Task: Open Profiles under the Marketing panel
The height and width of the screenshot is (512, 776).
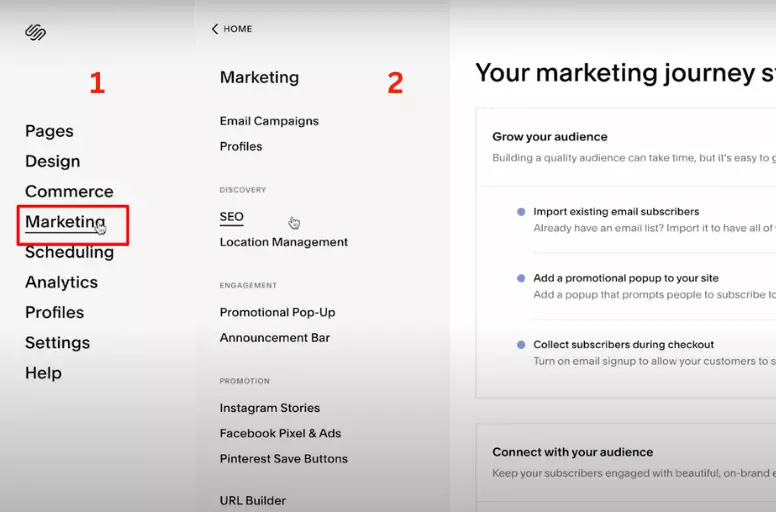Action: [241, 146]
